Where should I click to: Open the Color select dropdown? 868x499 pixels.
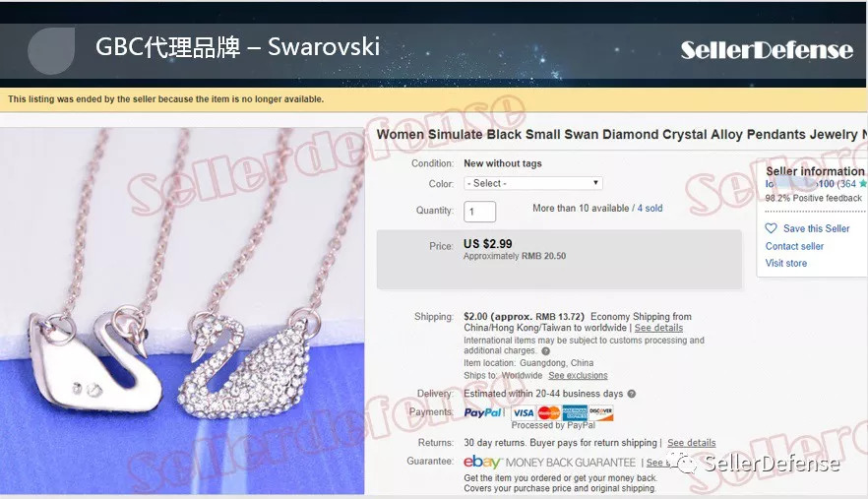pyautogui.click(x=533, y=183)
